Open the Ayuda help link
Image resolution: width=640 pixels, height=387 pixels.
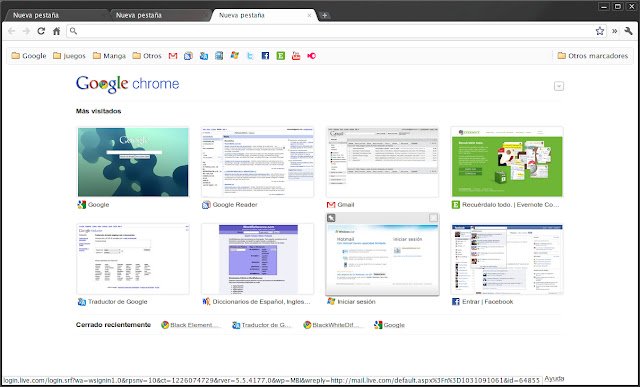point(554,379)
